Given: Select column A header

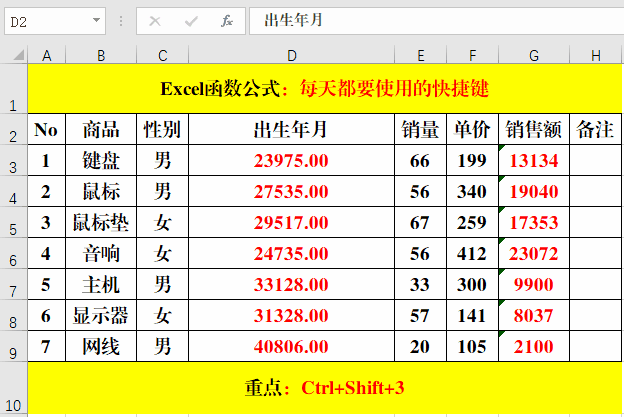Looking at the screenshot, I should coord(47,54).
